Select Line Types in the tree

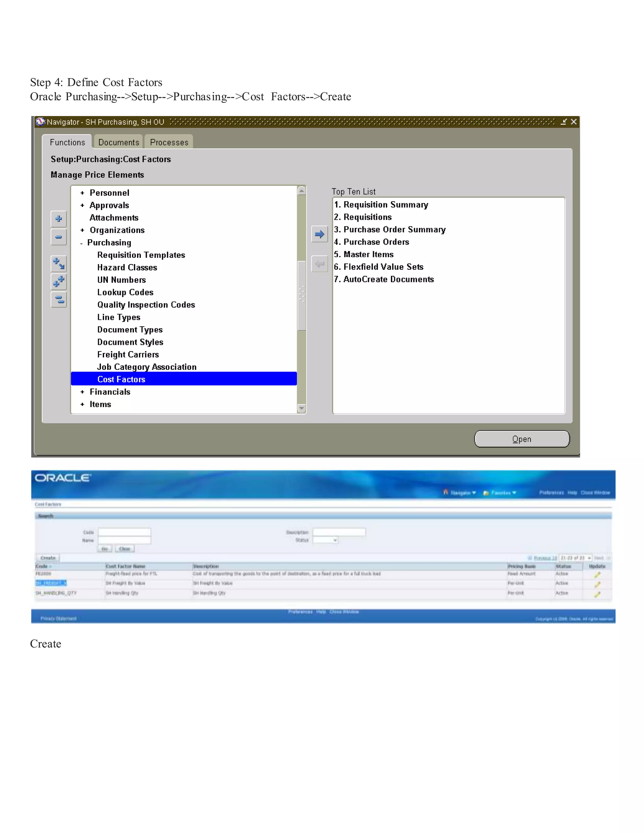coord(119,317)
